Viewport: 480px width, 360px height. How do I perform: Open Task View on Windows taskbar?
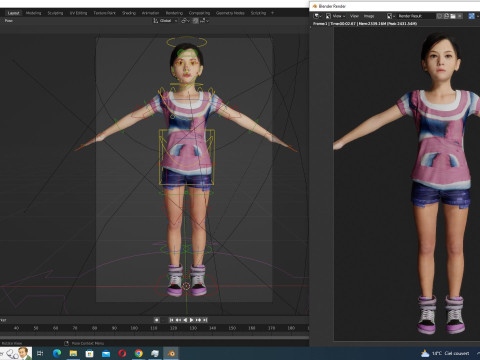pyautogui.click(x=40, y=353)
